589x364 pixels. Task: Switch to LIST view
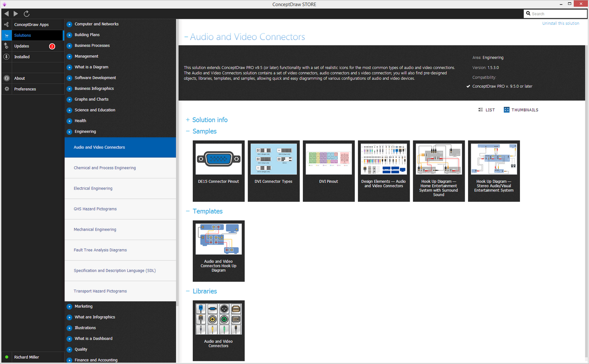(486, 110)
